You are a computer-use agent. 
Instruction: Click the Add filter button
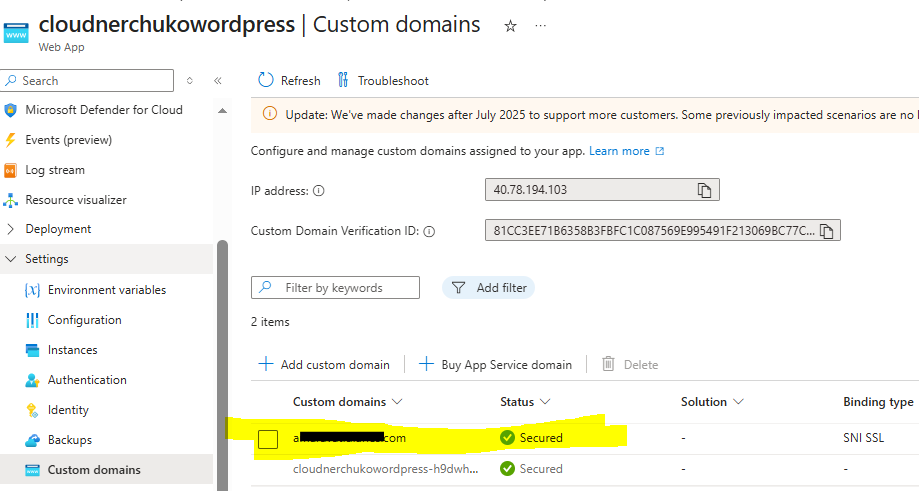coord(488,288)
